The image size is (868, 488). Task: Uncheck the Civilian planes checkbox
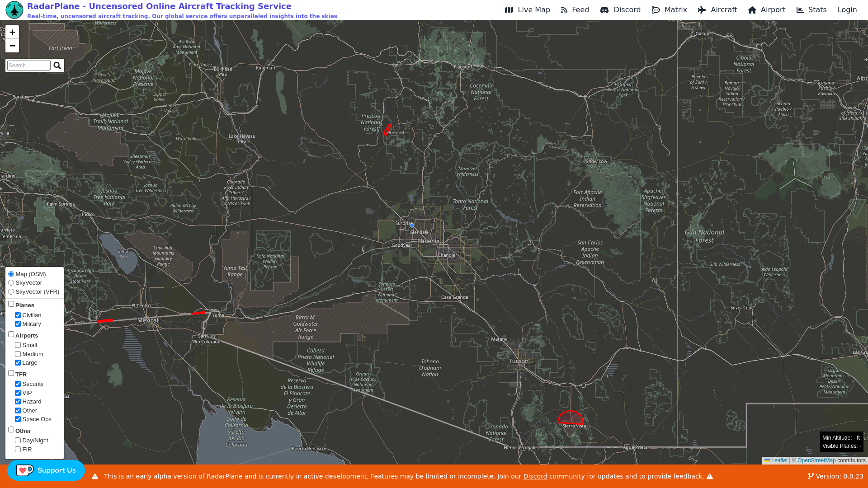click(x=18, y=315)
